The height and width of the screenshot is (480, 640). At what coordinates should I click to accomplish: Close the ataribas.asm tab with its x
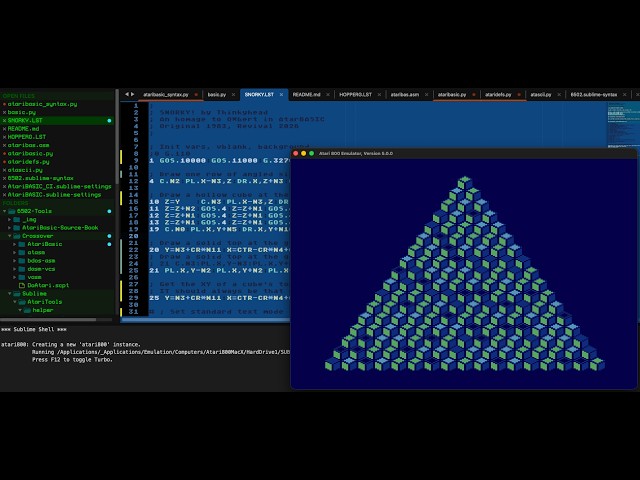pyautogui.click(x=427, y=95)
